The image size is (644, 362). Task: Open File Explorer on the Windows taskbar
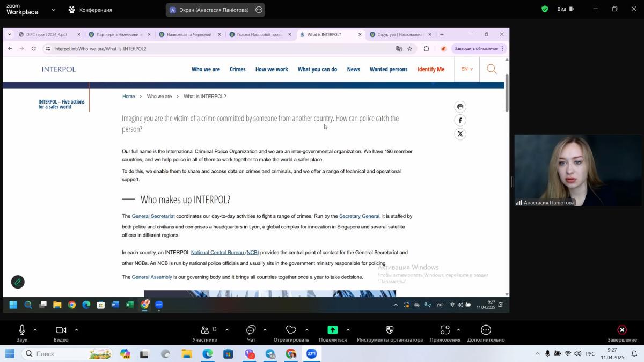coord(186,354)
